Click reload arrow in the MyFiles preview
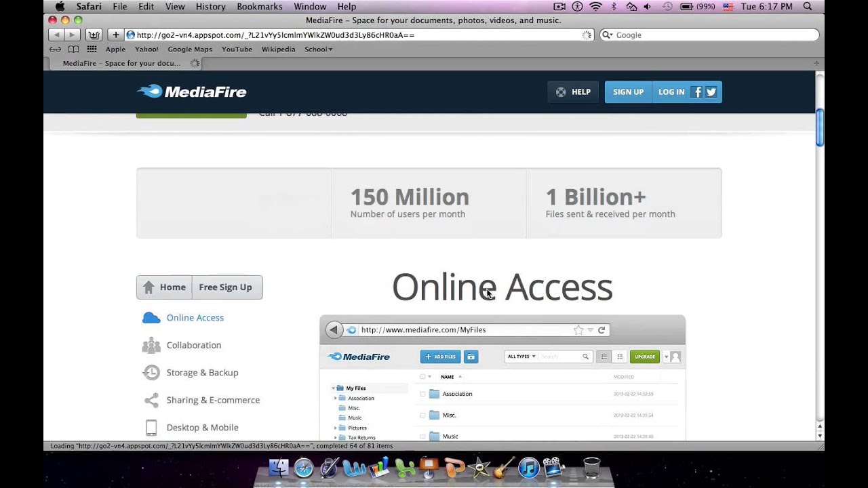The width and height of the screenshot is (868, 488). pyautogui.click(x=601, y=330)
